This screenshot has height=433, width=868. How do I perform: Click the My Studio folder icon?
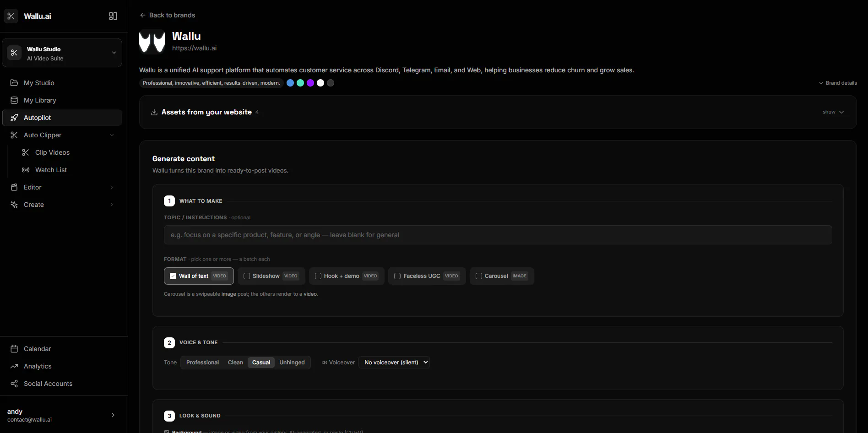coord(14,83)
